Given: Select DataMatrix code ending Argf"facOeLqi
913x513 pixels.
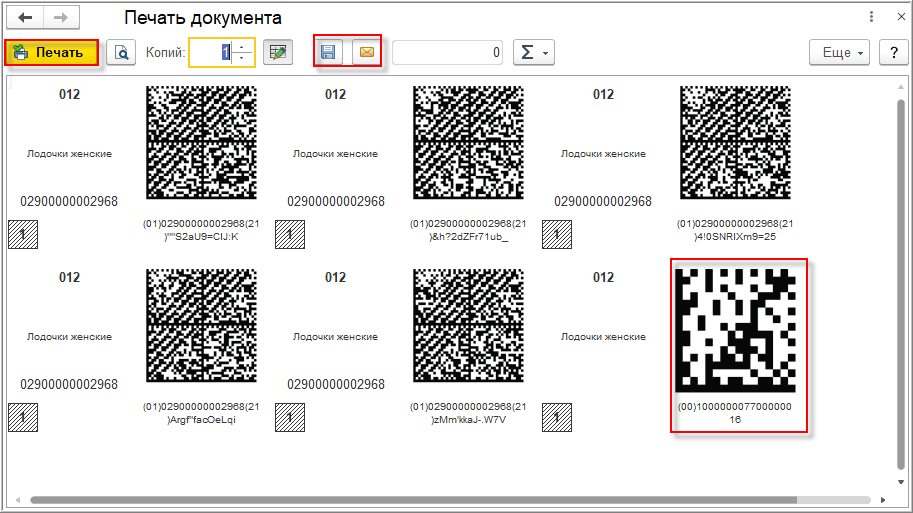Looking at the screenshot, I should point(201,326).
